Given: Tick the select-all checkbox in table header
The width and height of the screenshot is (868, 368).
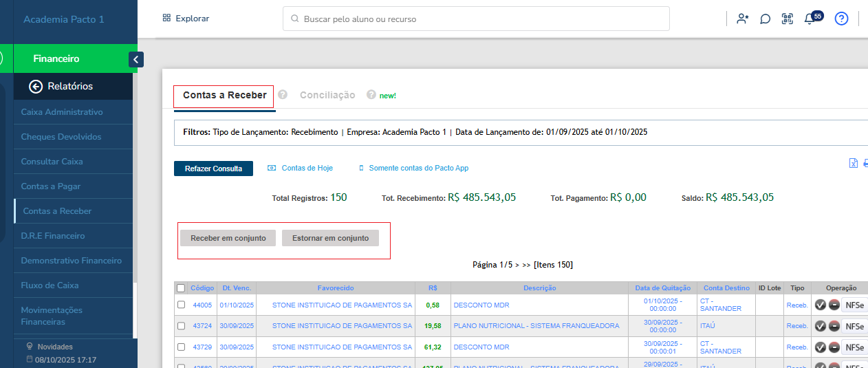Looking at the screenshot, I should 181,288.
